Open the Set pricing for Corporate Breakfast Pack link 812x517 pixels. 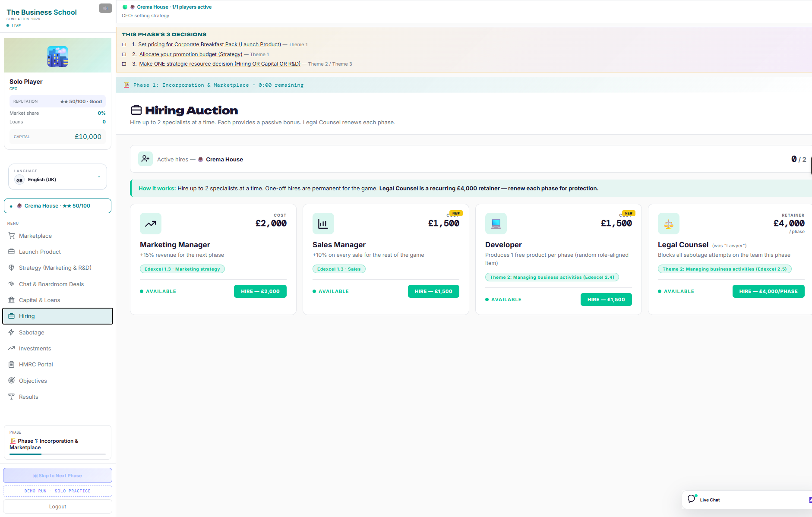pos(209,44)
